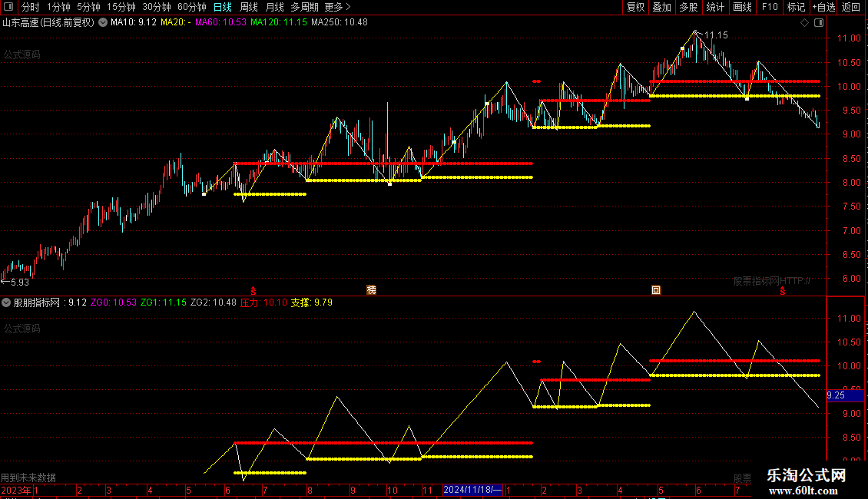Click the 11.15 high price label
Viewport: 868px width, 499px height.
(716, 35)
